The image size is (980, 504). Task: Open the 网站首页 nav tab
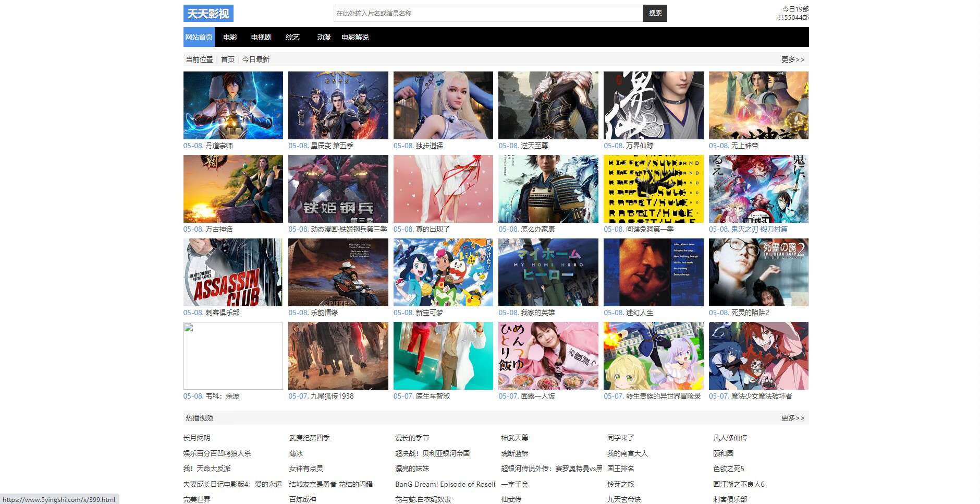(199, 37)
